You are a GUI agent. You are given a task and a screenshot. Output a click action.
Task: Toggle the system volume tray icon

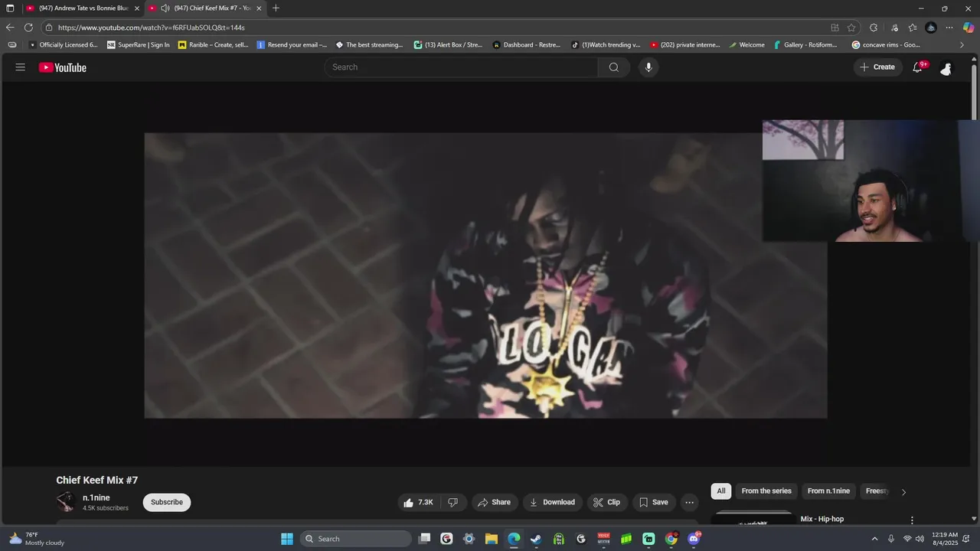pyautogui.click(x=920, y=539)
